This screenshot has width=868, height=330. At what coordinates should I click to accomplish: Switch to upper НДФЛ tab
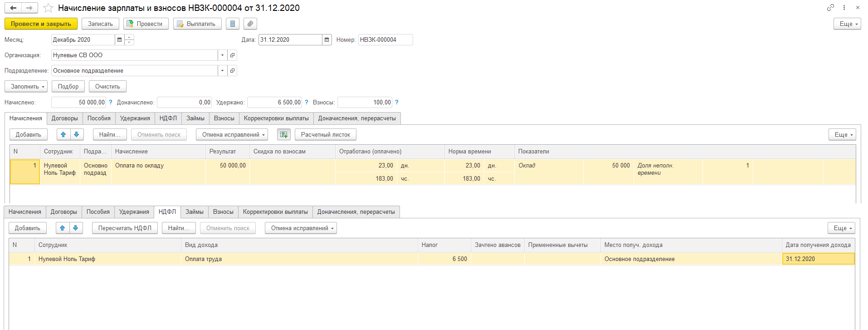tap(168, 118)
